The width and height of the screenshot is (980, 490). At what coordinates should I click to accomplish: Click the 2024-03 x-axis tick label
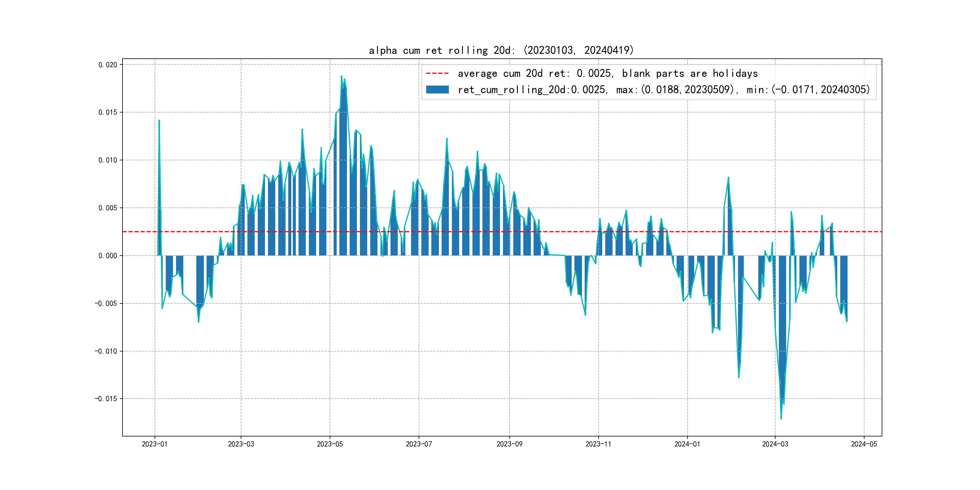(775, 444)
